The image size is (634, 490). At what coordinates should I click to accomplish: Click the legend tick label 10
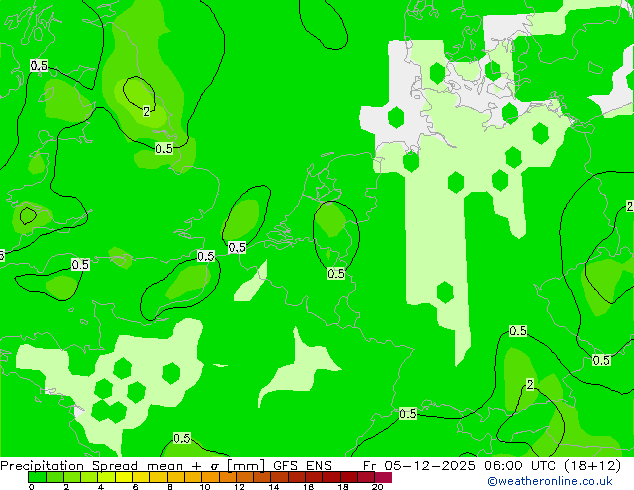click(205, 487)
